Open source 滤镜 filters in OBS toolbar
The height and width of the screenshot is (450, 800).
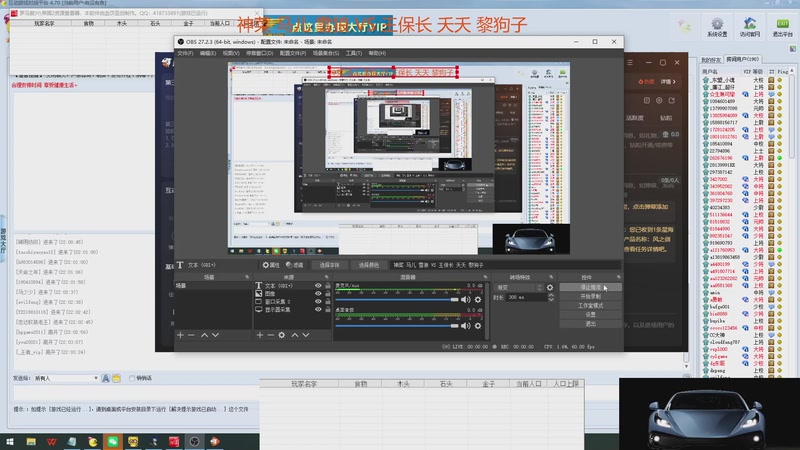(295, 265)
